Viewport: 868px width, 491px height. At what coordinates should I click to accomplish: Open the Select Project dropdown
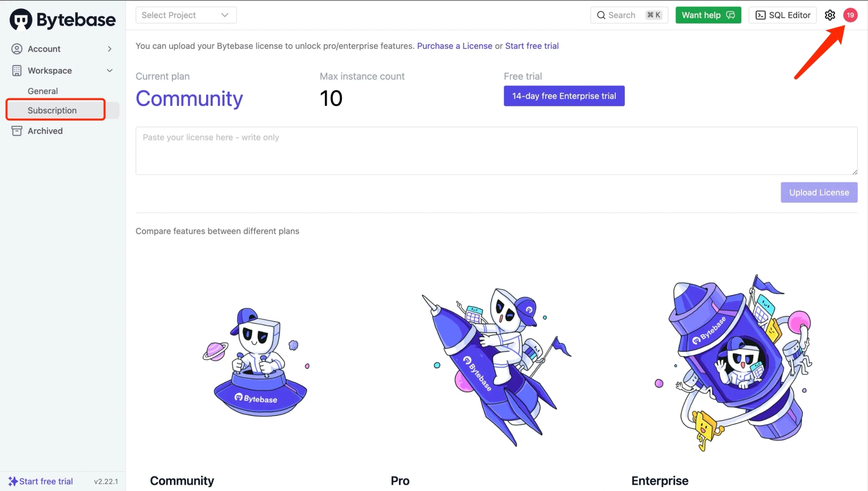(x=186, y=15)
